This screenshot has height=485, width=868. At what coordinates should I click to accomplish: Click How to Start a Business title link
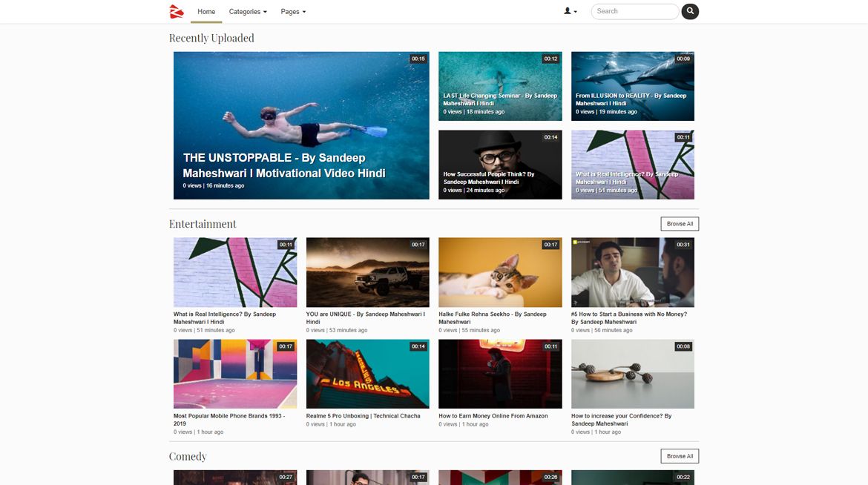[x=628, y=314]
